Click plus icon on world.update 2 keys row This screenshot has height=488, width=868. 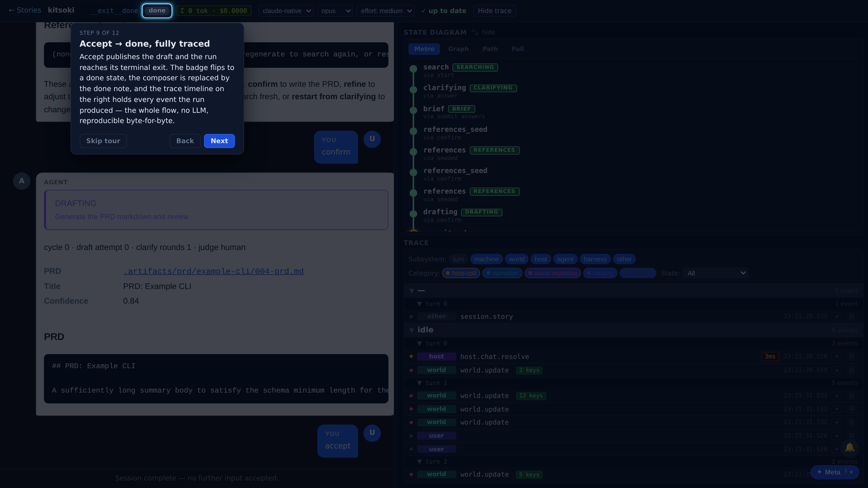(837, 370)
